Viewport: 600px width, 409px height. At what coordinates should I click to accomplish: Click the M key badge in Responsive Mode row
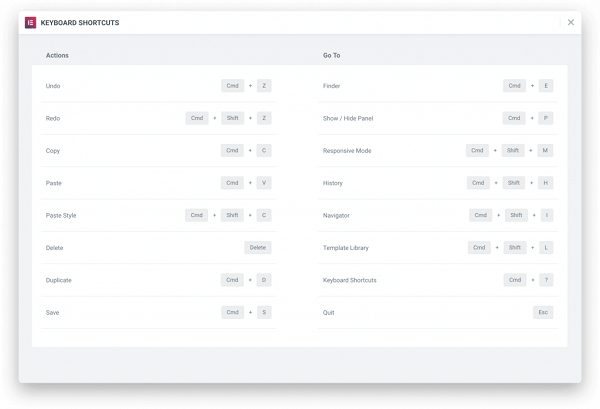coord(545,150)
